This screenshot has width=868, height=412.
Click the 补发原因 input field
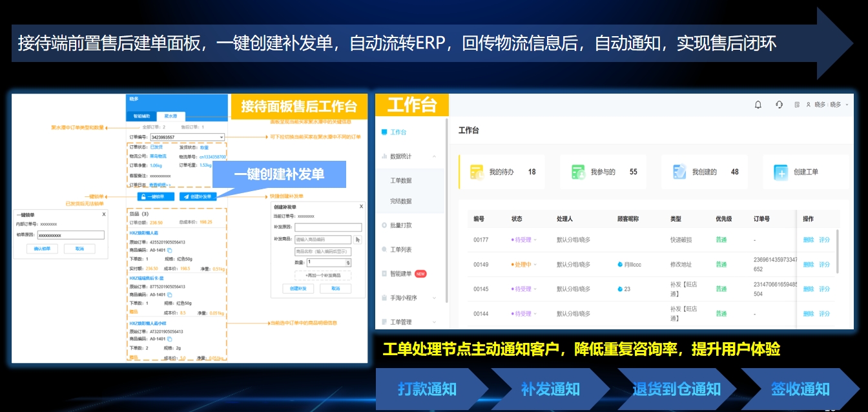(x=328, y=227)
